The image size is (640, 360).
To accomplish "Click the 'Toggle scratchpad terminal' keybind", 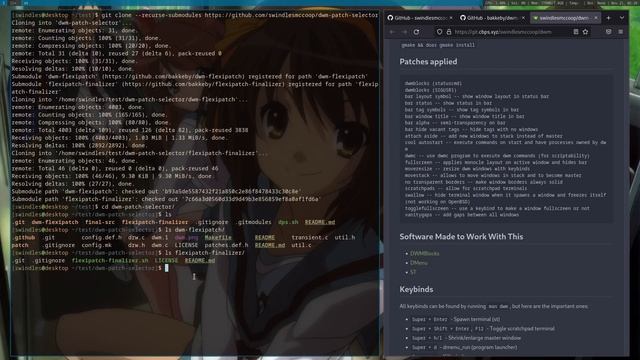I will click(520, 329).
